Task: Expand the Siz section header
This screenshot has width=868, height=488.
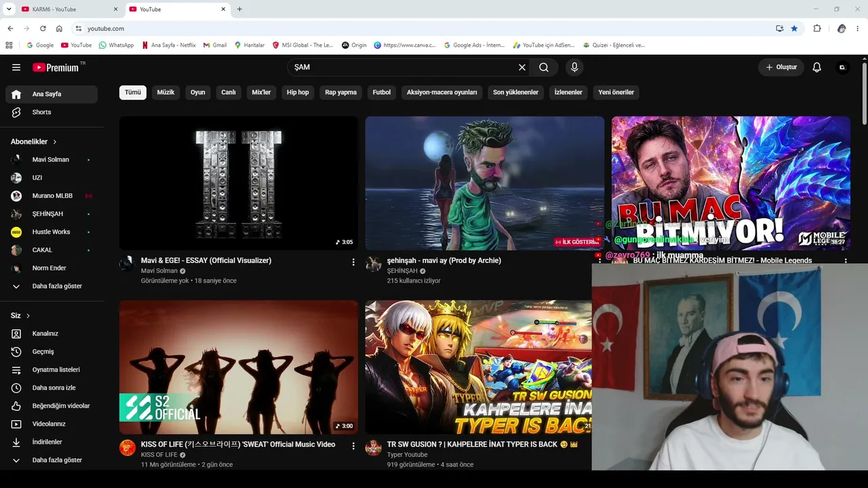Action: 20,316
